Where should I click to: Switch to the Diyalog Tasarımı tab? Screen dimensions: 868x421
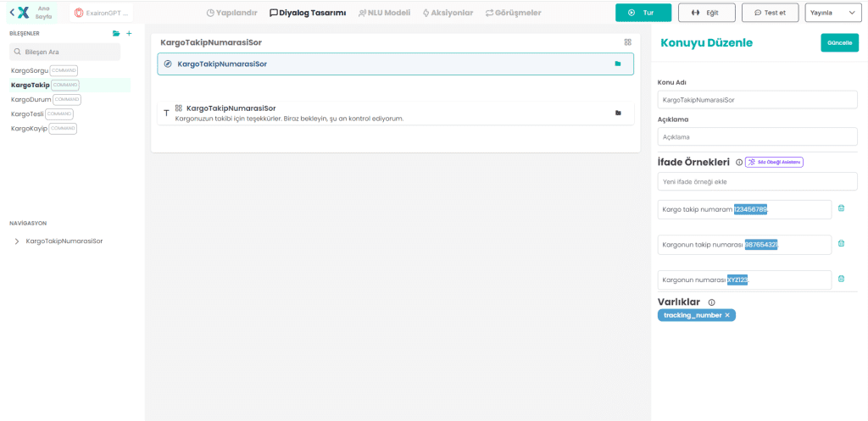(308, 12)
